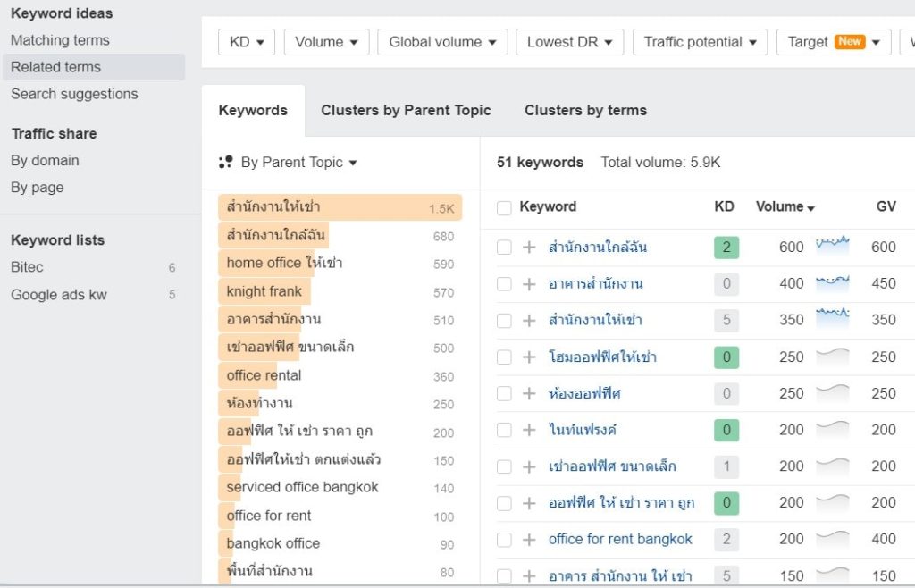Check the box for เช่าออฟฟิศ ขนาดเล็ก keyword row

click(x=504, y=466)
